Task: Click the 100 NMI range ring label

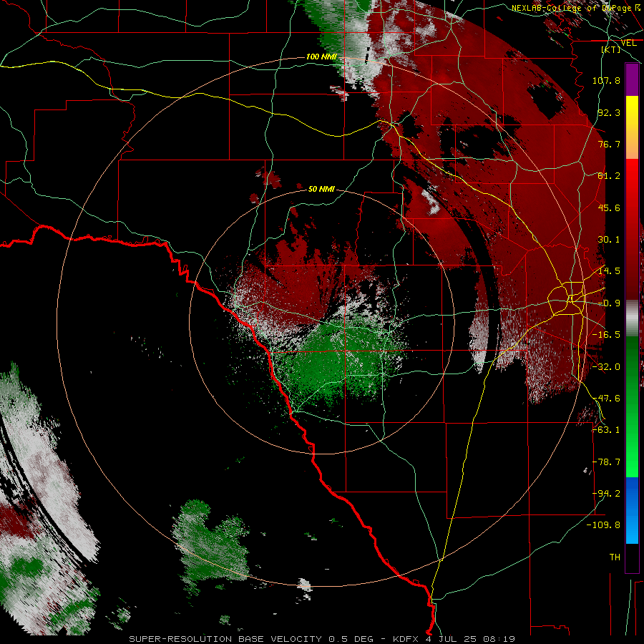Action: click(321, 57)
